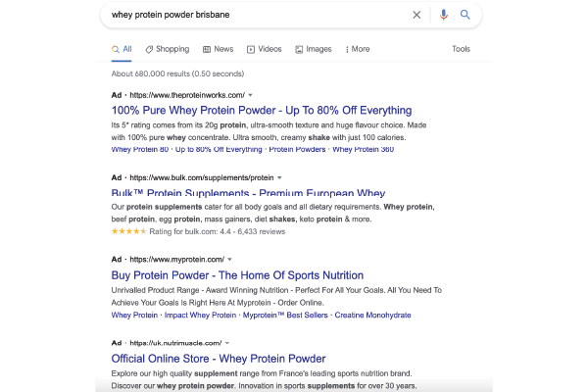Switch to the Images tab
This screenshot has height=392, width=588.
click(314, 49)
